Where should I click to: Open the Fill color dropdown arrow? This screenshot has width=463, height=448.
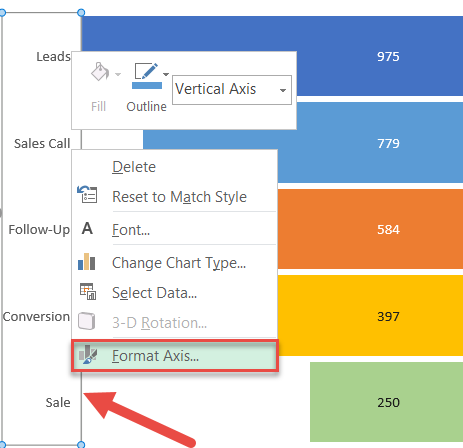(x=118, y=74)
